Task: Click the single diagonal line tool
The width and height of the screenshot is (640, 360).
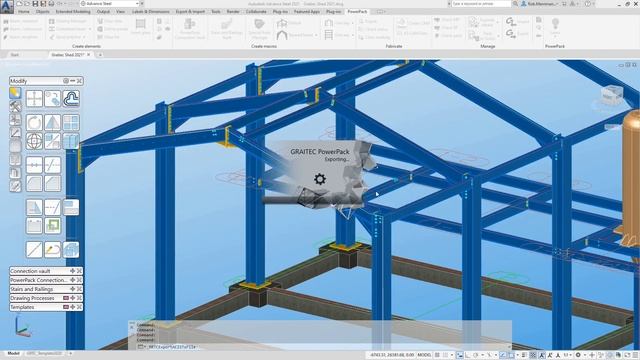Action: click(x=34, y=249)
